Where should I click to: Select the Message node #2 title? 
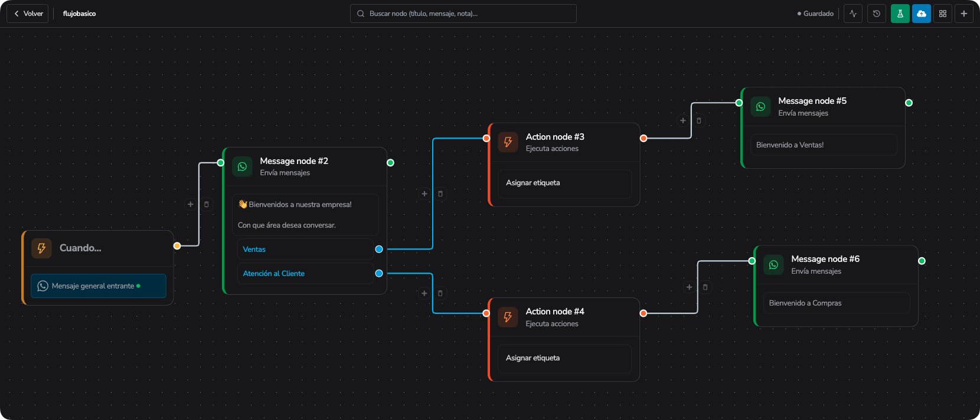point(294,161)
